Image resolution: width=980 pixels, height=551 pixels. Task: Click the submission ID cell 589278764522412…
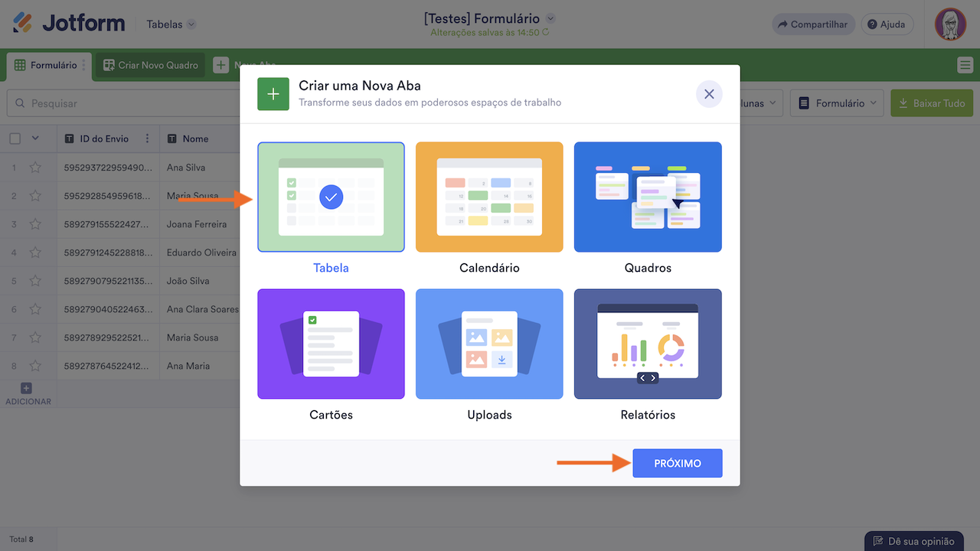pyautogui.click(x=108, y=366)
